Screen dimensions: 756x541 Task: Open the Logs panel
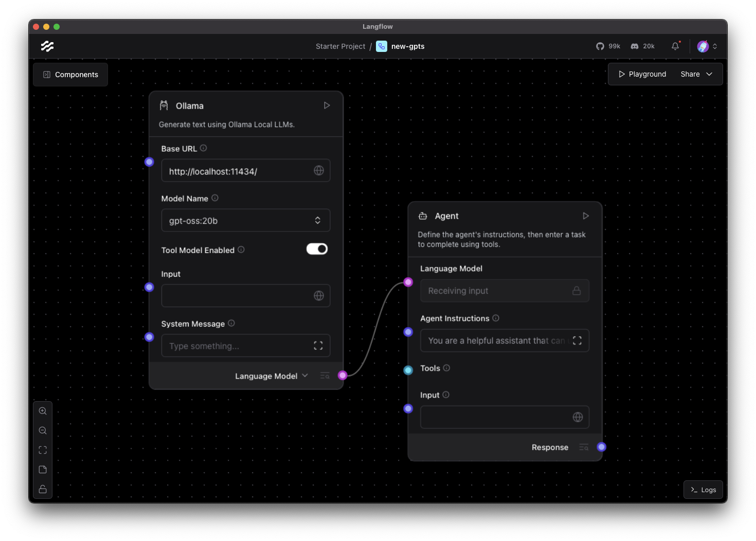pyautogui.click(x=703, y=489)
